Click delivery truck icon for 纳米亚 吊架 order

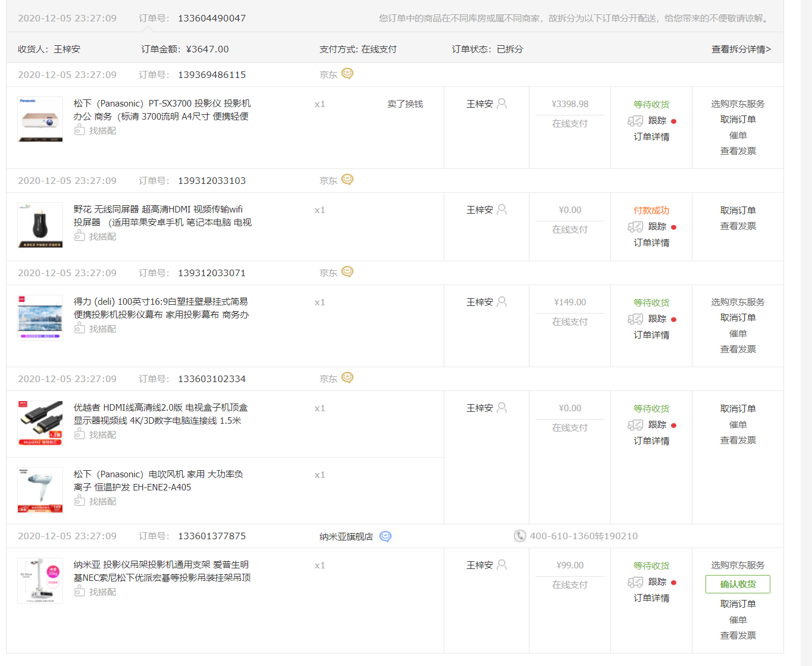(635, 582)
